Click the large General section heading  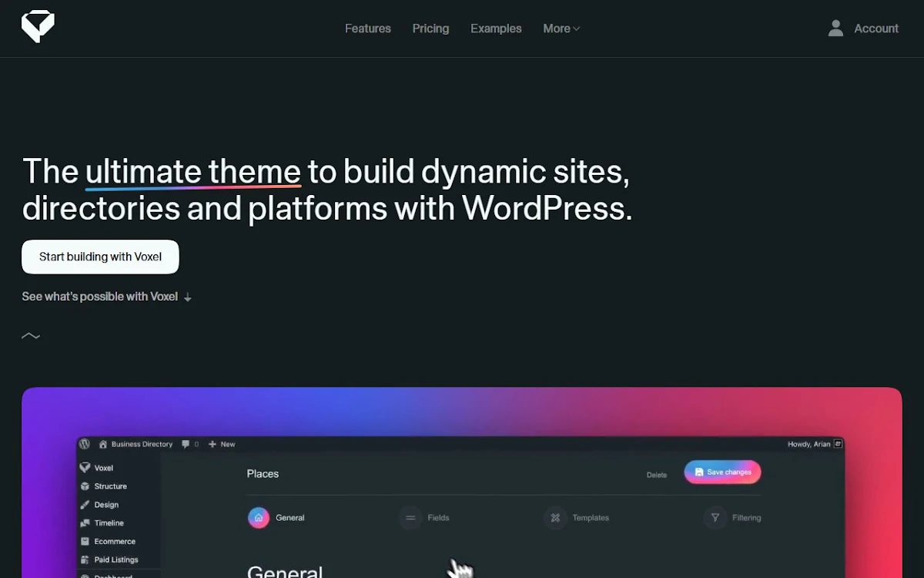(x=285, y=570)
